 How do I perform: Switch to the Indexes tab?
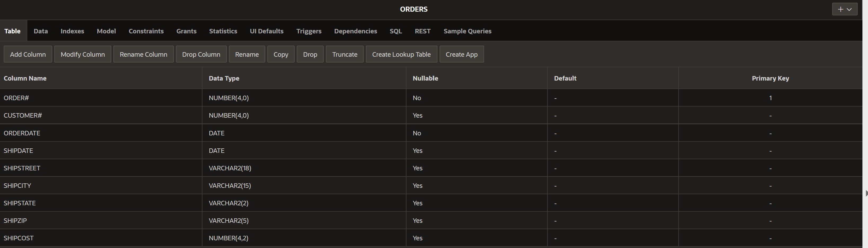(x=72, y=31)
